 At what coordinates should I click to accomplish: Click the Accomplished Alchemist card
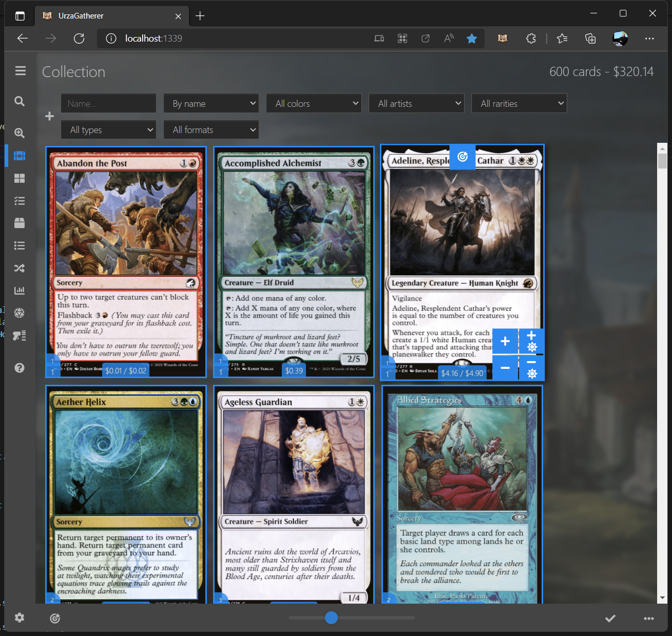click(294, 262)
